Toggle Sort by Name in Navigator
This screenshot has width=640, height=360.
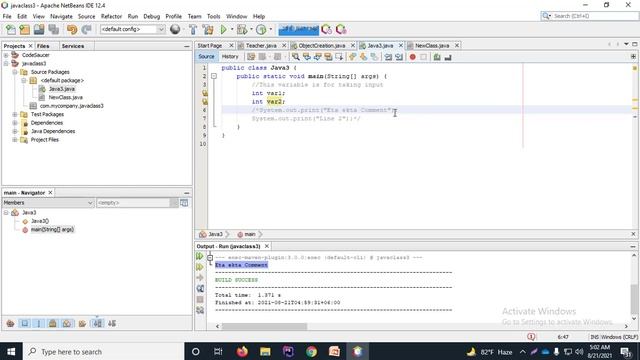tap(97, 323)
